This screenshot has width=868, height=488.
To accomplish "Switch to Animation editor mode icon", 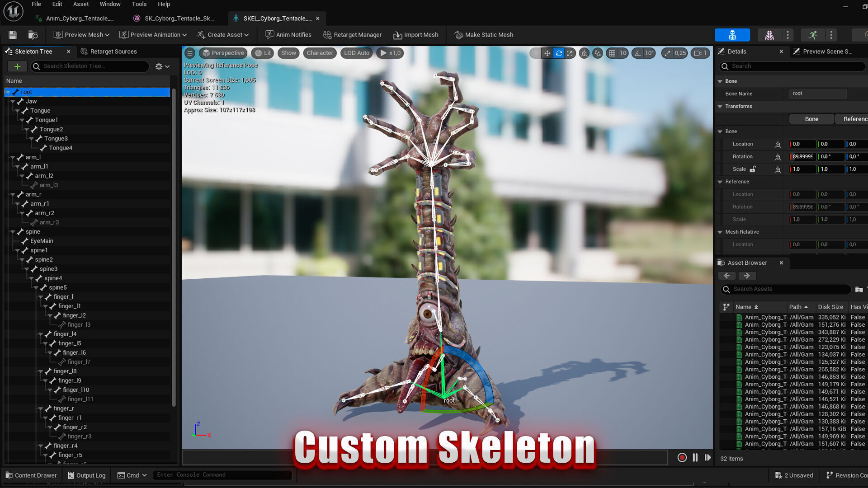I will [x=813, y=35].
